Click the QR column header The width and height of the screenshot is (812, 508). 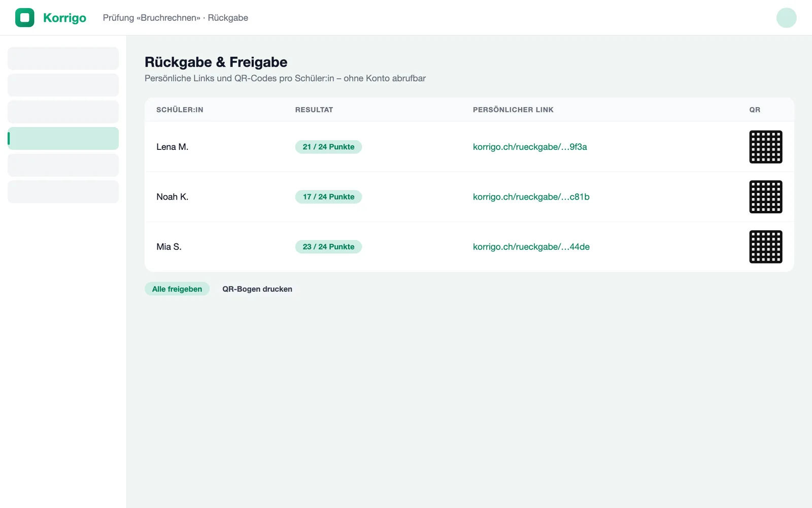coord(755,110)
